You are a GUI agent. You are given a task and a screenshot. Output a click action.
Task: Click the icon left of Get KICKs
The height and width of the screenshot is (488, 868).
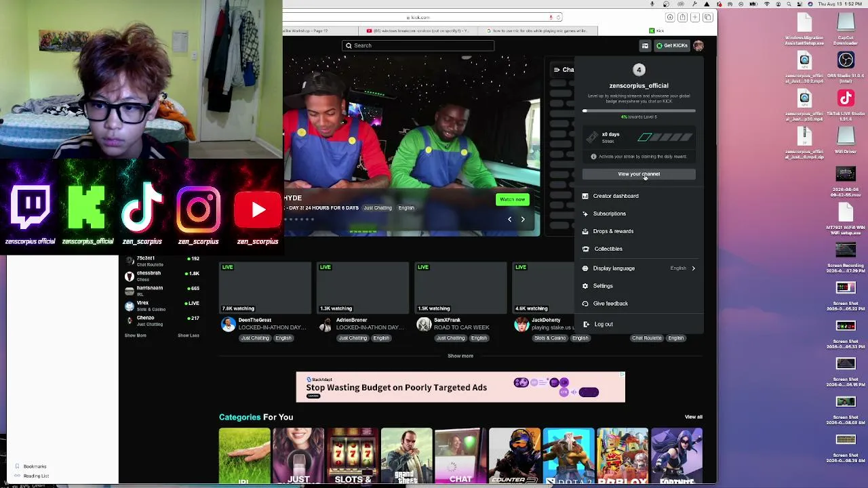coord(645,45)
